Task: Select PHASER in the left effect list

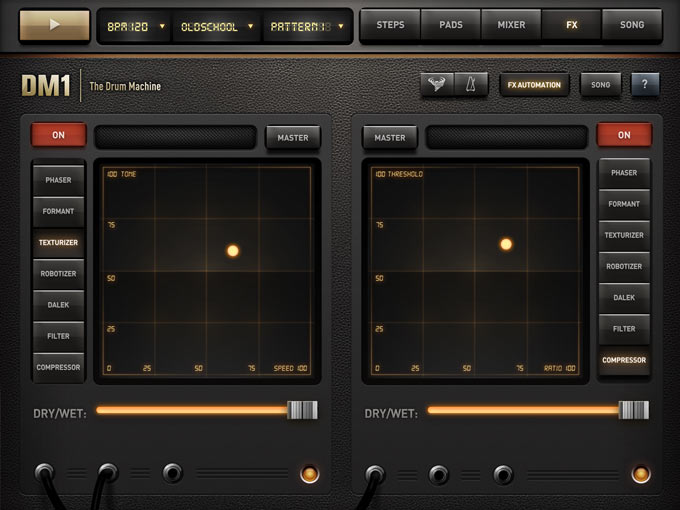Action: [59, 180]
